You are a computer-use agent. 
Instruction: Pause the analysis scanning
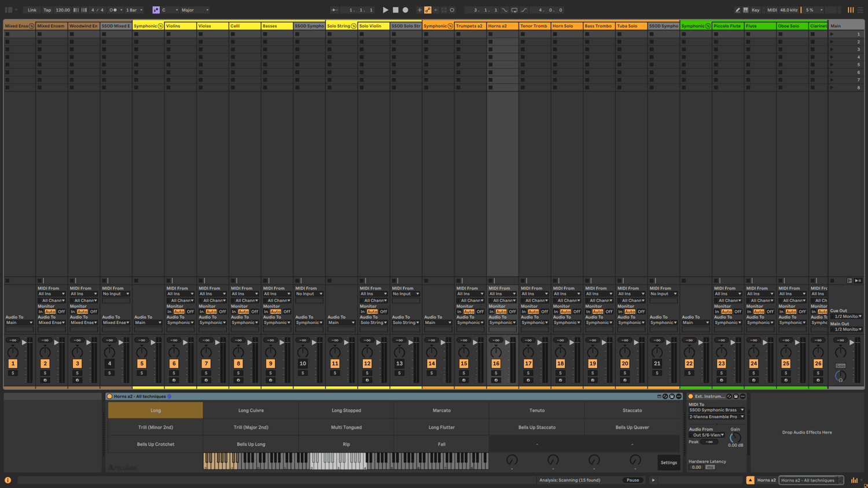[632, 480]
